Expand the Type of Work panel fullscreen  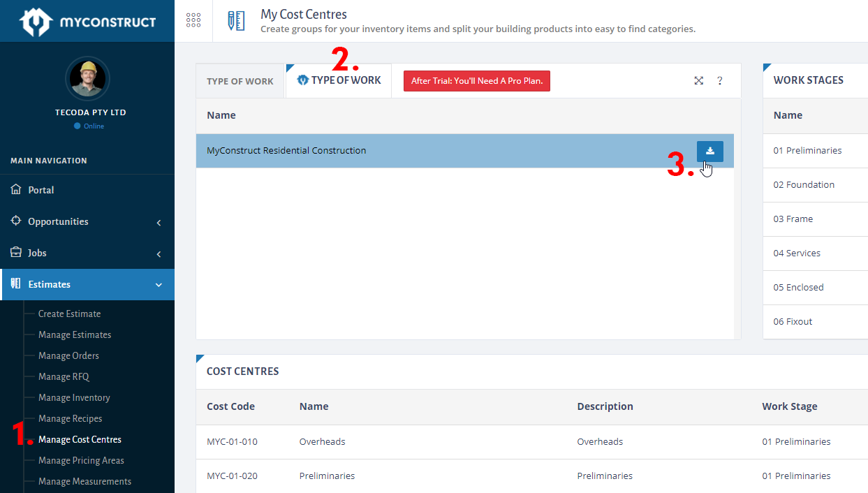(698, 81)
